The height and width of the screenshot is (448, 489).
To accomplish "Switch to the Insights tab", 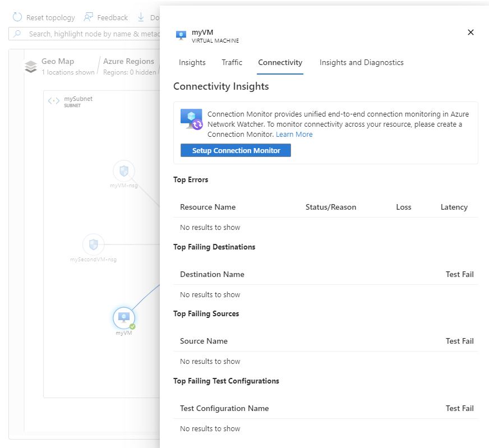I will 192,62.
